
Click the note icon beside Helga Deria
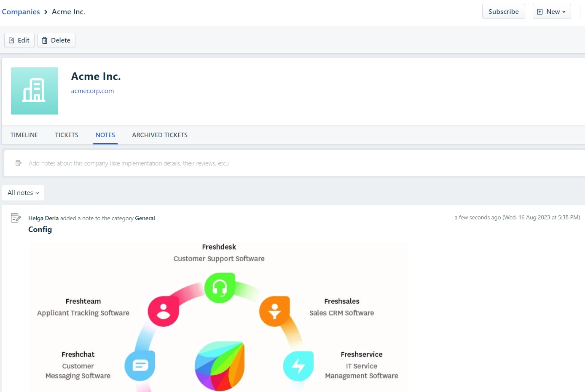coord(16,218)
